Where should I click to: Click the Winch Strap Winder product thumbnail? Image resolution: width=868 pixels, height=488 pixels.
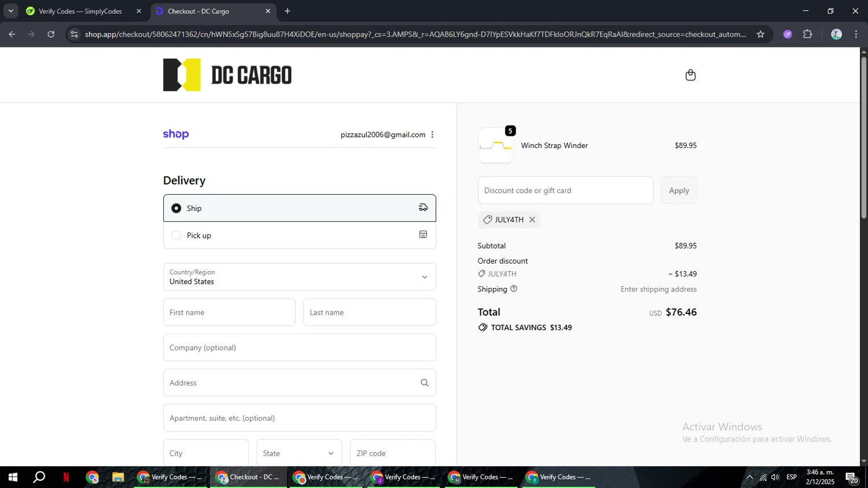click(496, 146)
